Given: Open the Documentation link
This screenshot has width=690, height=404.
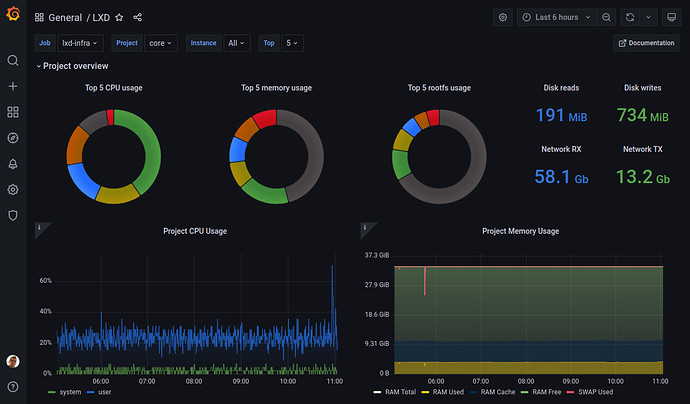Looking at the screenshot, I should [x=646, y=43].
